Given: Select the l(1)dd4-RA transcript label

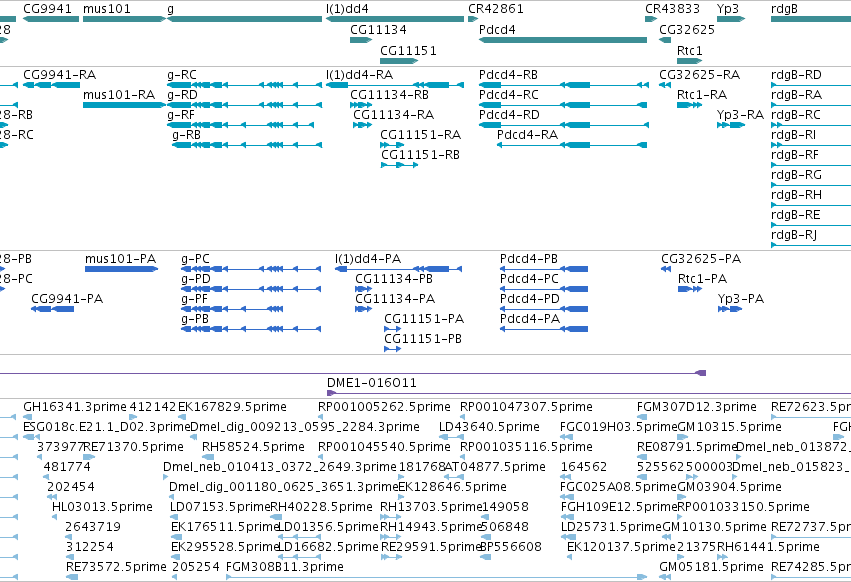Looking at the screenshot, I should (360, 74).
